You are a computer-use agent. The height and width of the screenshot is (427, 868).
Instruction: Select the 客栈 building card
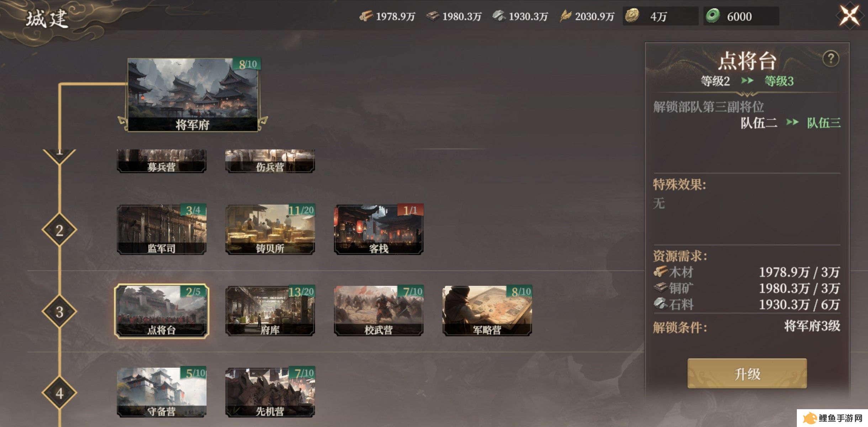coord(379,230)
